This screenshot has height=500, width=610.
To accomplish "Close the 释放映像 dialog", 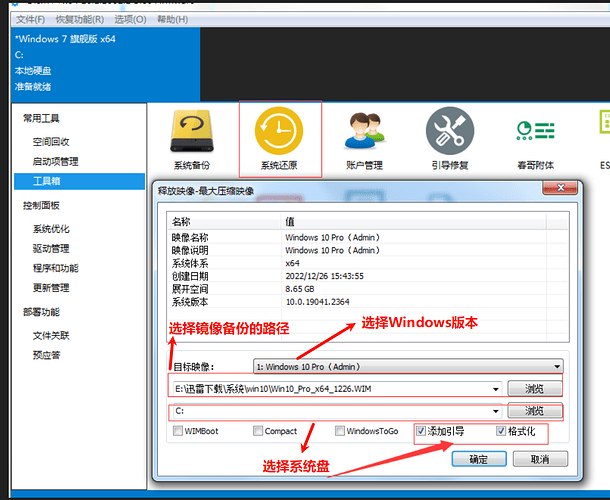I will click(x=560, y=188).
